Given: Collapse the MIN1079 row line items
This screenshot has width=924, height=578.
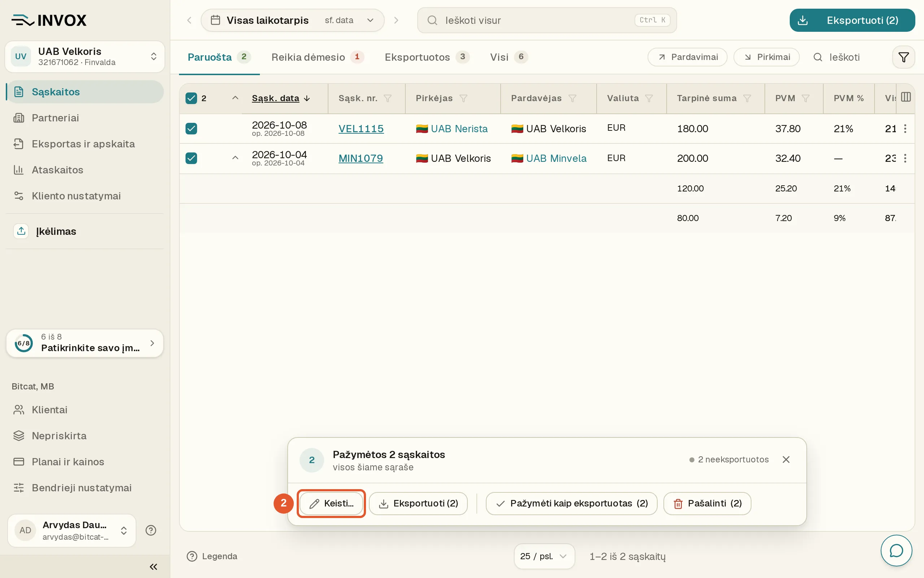Looking at the screenshot, I should pos(235,158).
